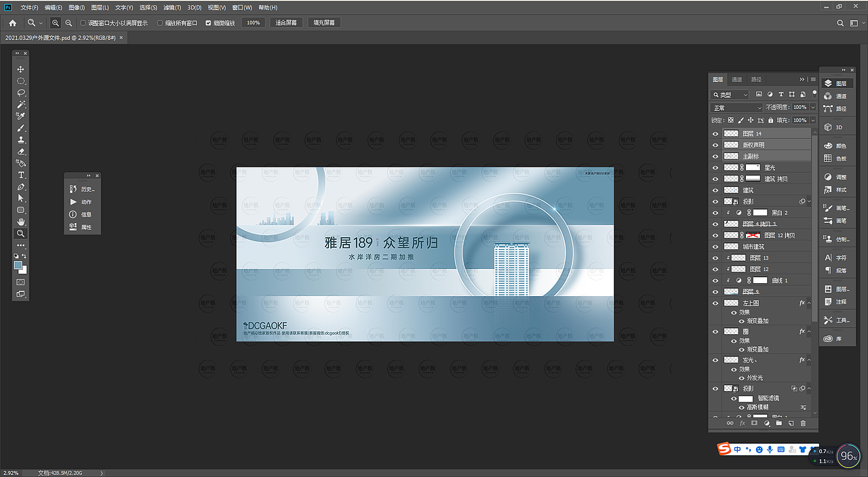Click the 100% zoom button
868x477 pixels.
[x=254, y=22]
